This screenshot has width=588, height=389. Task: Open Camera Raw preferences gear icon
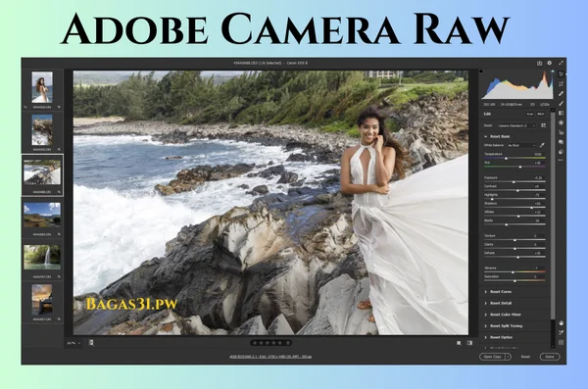click(x=550, y=63)
